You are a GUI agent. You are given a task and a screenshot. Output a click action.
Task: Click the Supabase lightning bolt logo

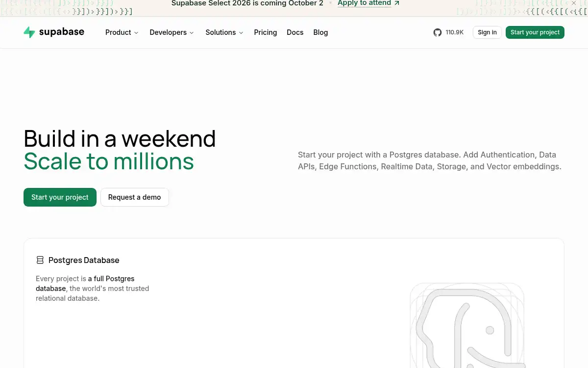pos(29,32)
